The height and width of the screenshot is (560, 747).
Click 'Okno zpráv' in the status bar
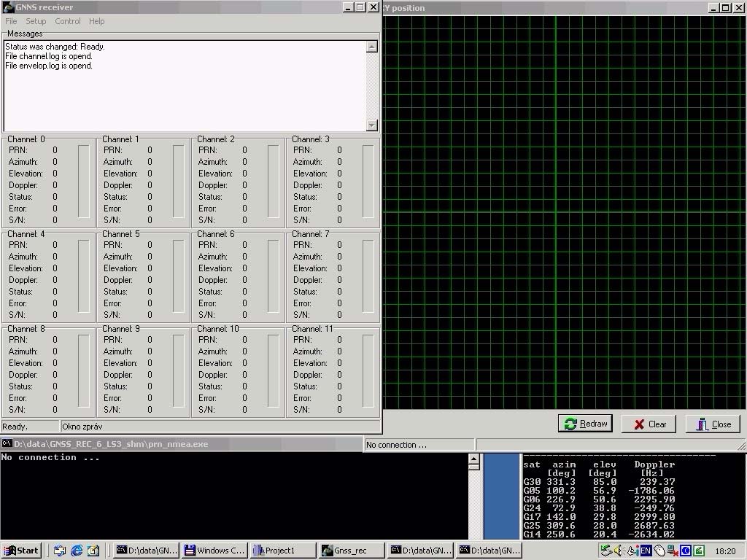[82, 427]
